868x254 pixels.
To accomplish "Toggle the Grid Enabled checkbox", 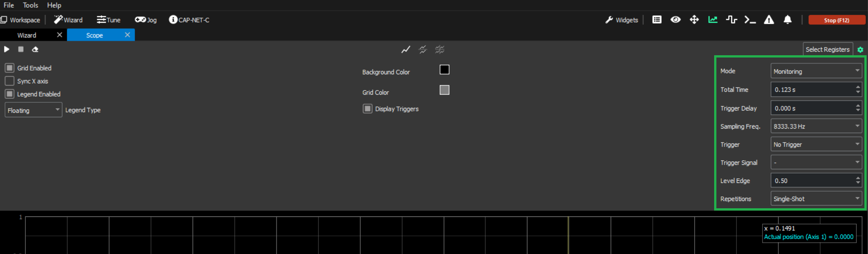I will 10,68.
